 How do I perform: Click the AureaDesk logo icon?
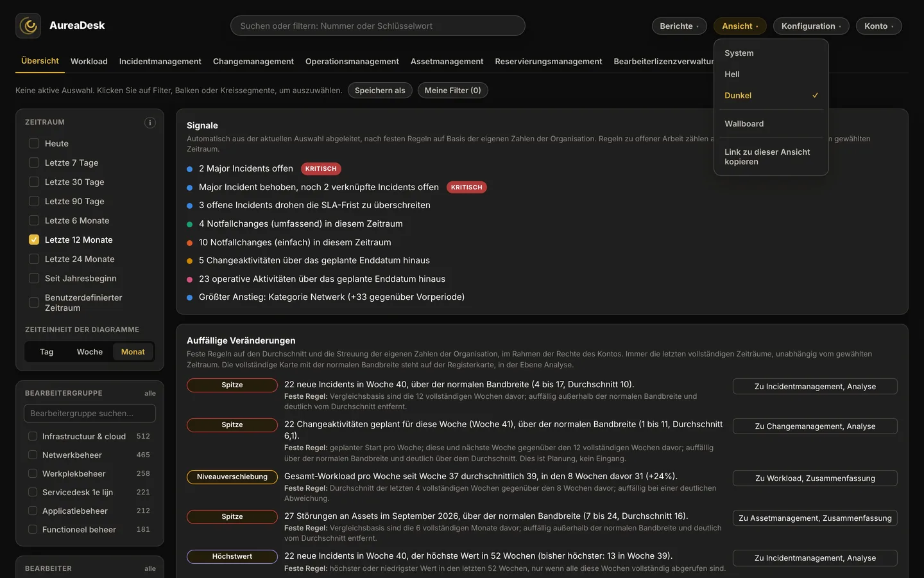28,26
